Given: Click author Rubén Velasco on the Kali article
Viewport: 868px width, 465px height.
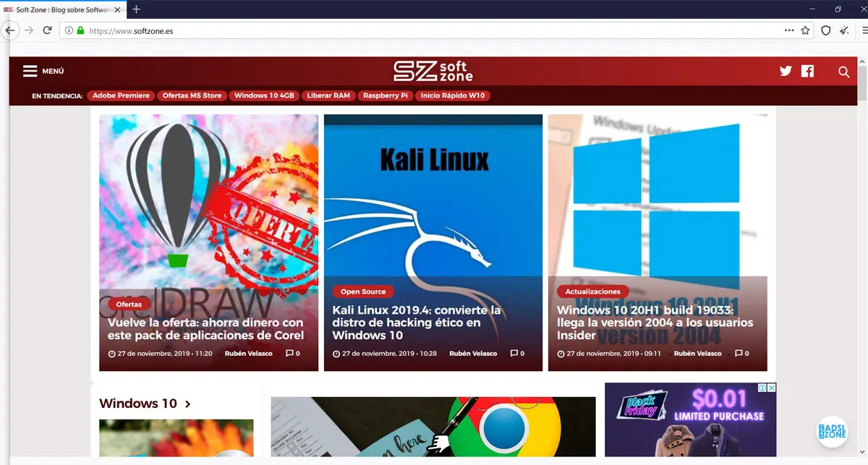Looking at the screenshot, I should (x=473, y=354).
